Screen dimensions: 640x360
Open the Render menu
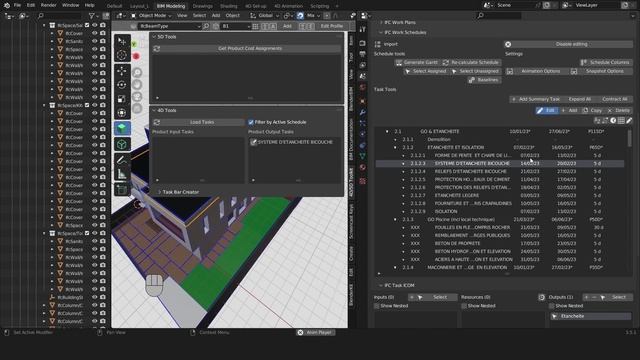[49, 5]
